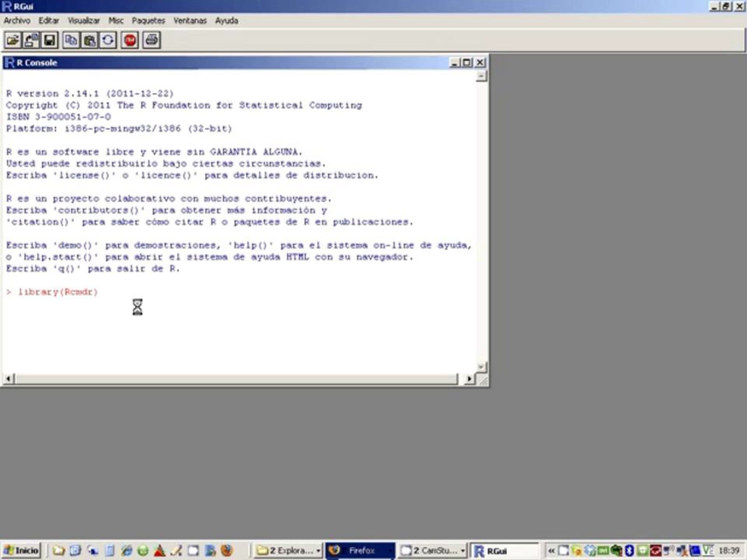Click the Copyright R Foundation line
The height and width of the screenshot is (560, 747).
[184, 105]
